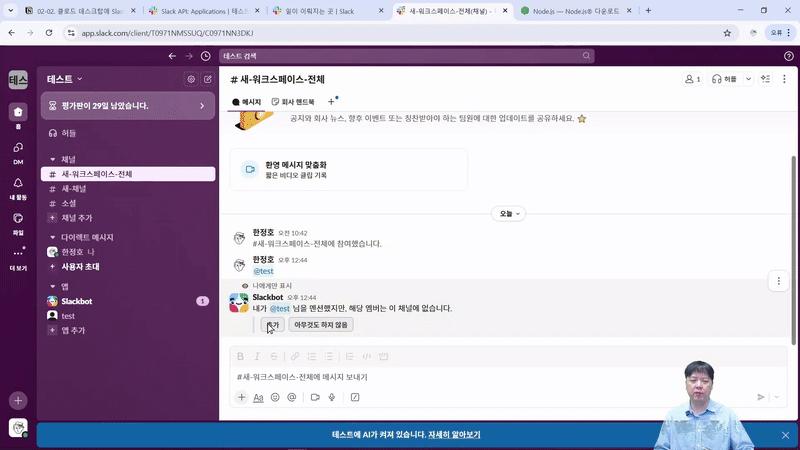Open history clock icon in top bar
800x450 pixels.
point(205,57)
